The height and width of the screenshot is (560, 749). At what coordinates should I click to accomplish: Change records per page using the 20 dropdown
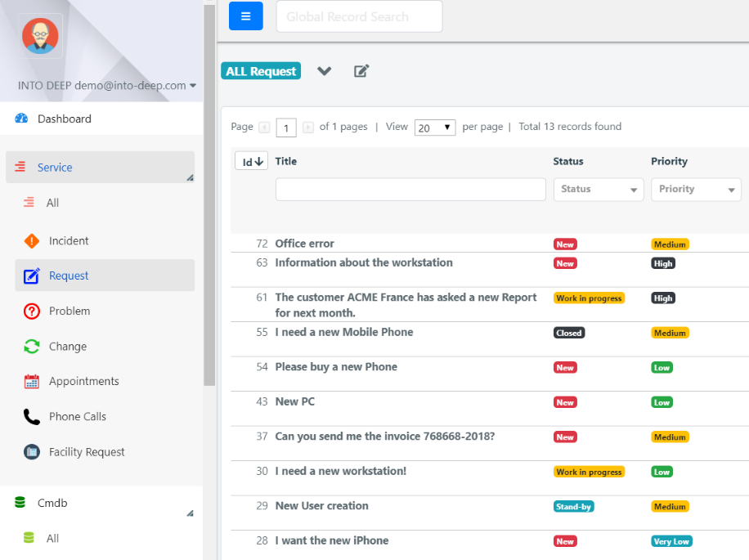434,127
